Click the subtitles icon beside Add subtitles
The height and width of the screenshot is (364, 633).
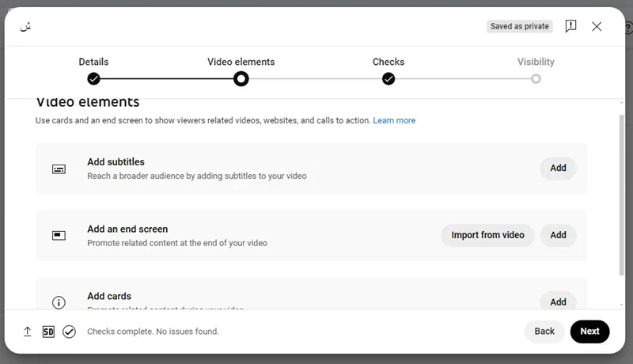tap(59, 169)
